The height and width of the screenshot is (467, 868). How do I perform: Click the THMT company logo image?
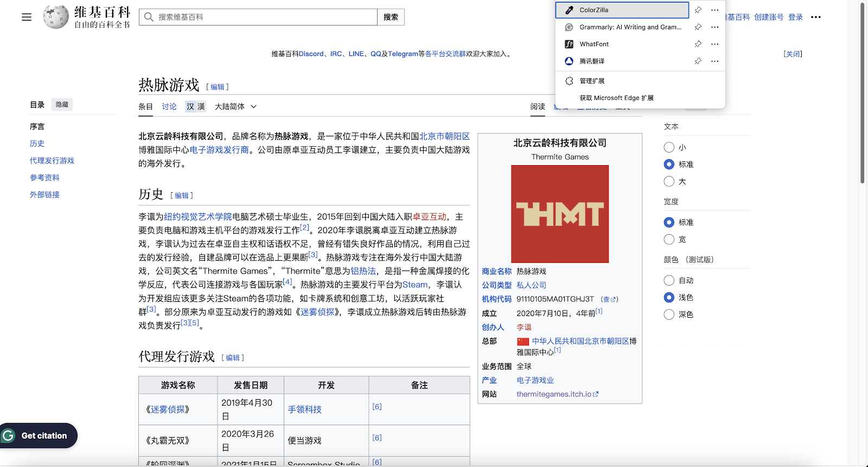click(560, 214)
